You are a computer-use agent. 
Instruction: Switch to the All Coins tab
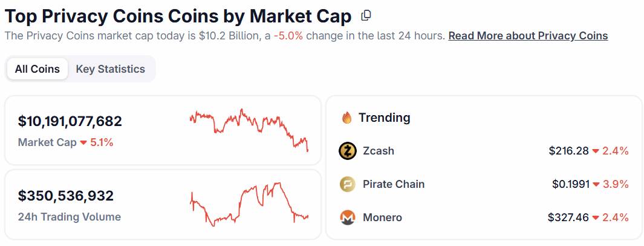tap(37, 69)
